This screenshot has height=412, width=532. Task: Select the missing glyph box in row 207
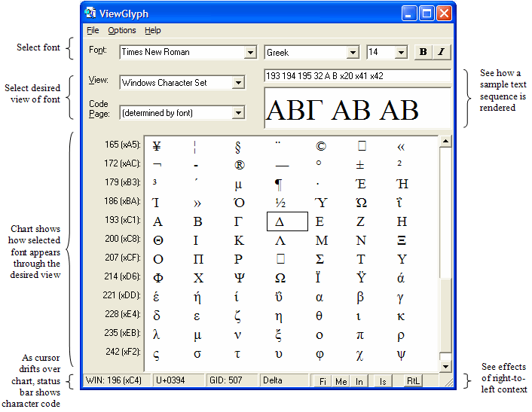click(x=280, y=259)
